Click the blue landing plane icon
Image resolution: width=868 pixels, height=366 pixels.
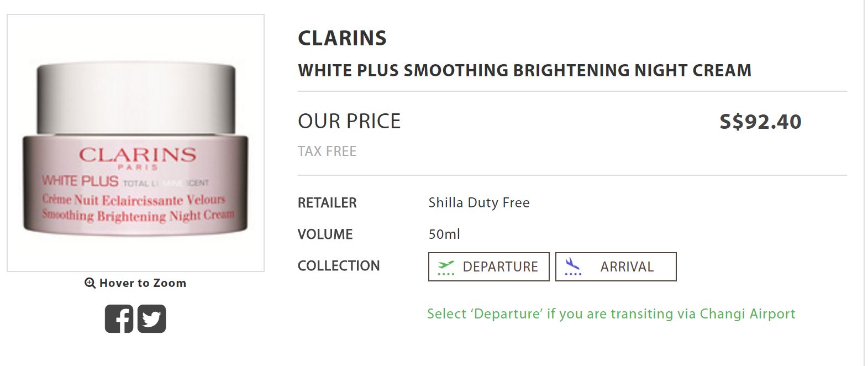[x=573, y=266]
